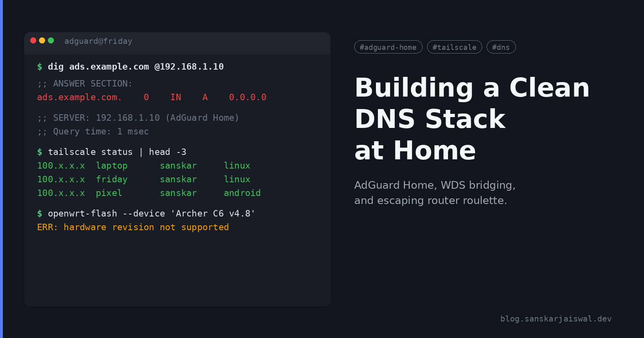Select the #adguard-home tag
Image resolution: width=644 pixels, height=338 pixels.
[388, 47]
